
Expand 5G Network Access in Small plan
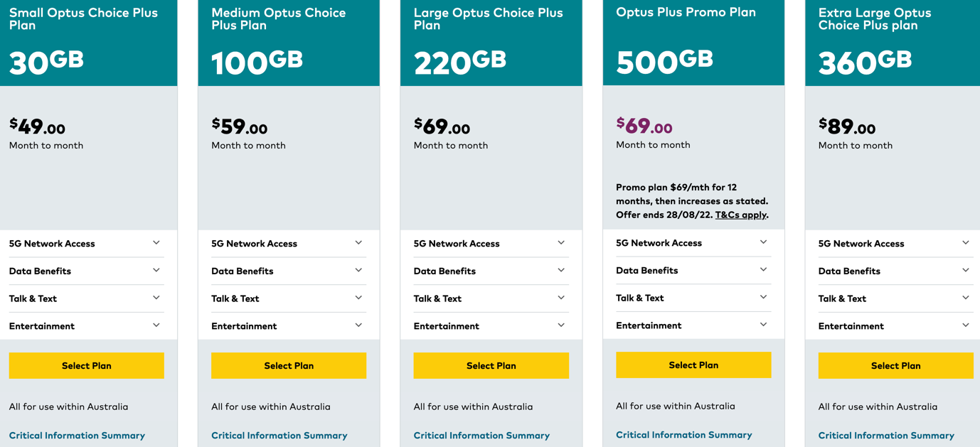point(86,244)
